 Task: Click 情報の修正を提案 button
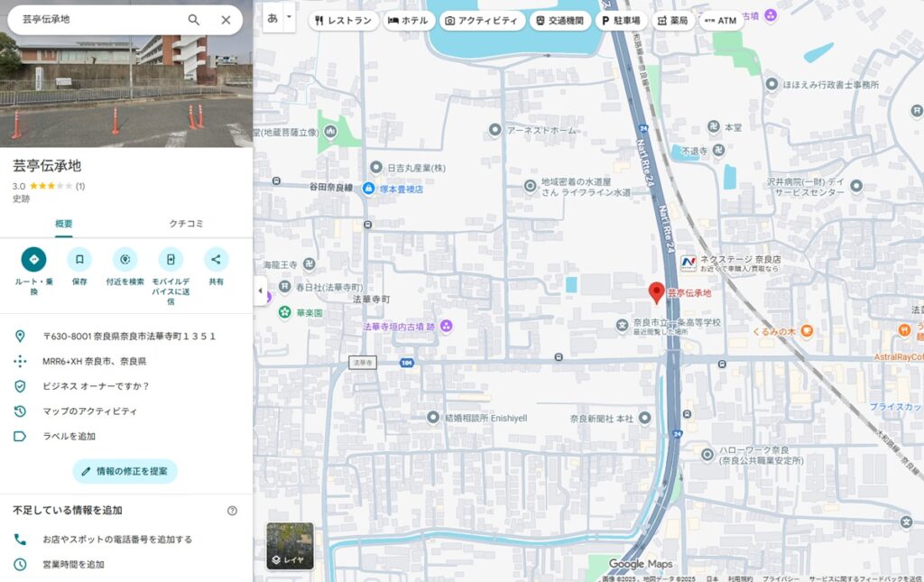click(125, 471)
